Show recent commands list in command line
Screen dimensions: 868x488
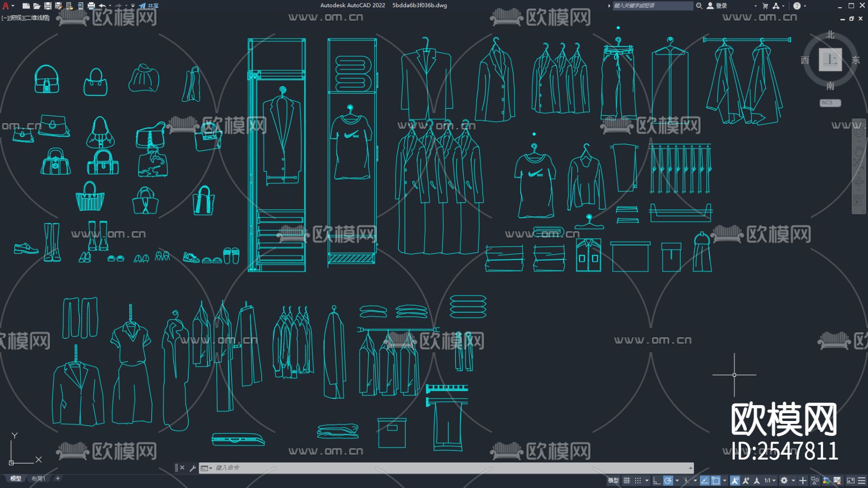click(206, 468)
